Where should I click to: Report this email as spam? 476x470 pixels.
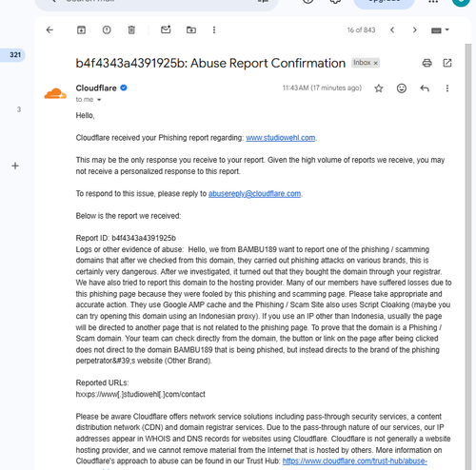point(107,30)
